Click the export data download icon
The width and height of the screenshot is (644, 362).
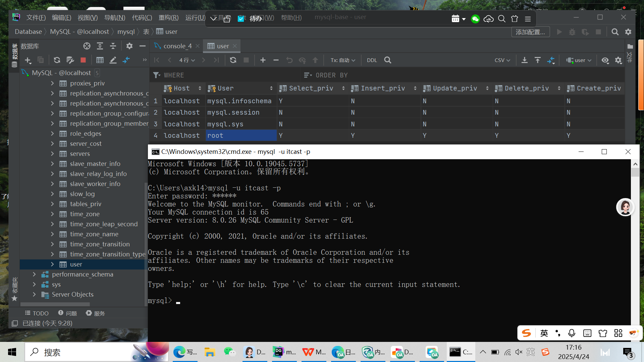525,60
